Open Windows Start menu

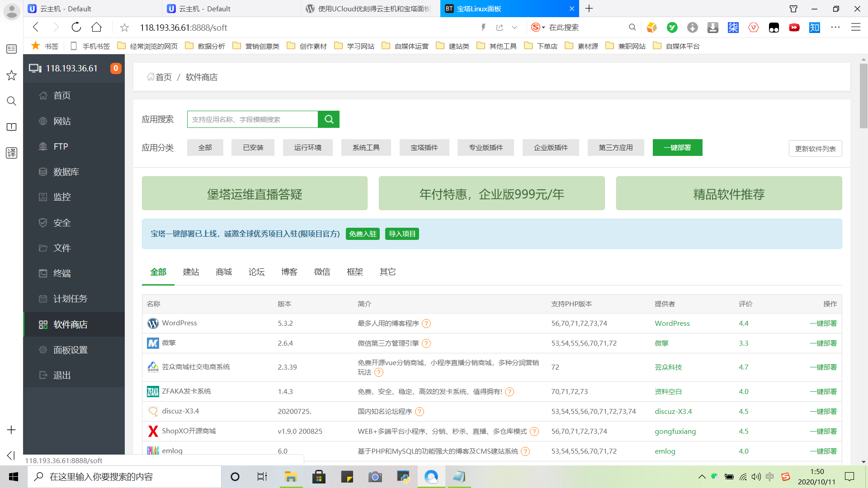tap(14, 477)
